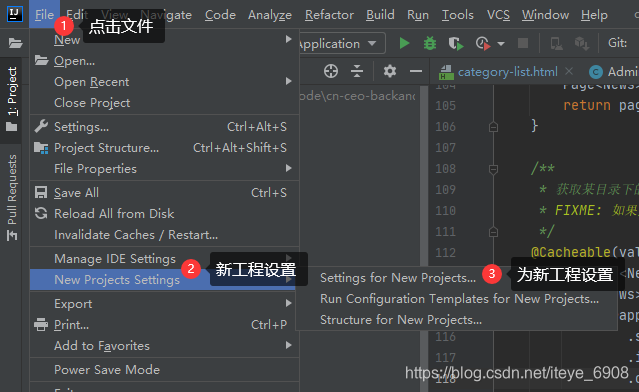Open the Tools menu
The height and width of the screenshot is (392, 639).
tap(458, 15)
